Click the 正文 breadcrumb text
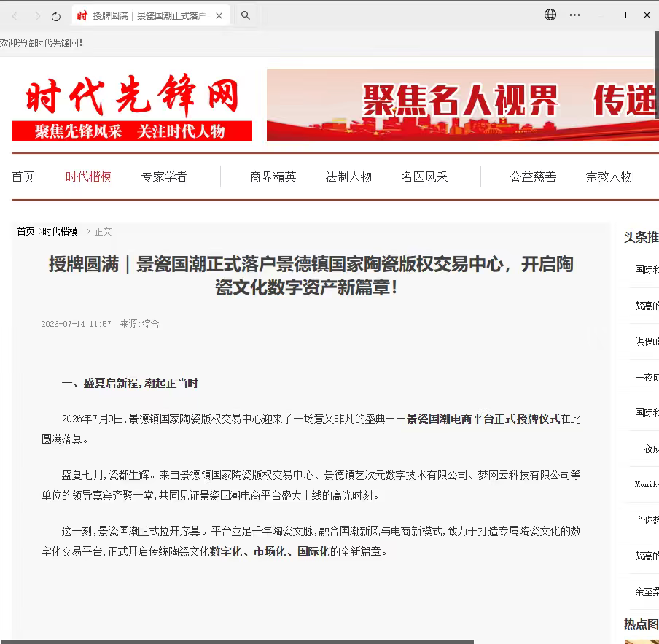Viewport: 659px width, 644px height. 103,232
